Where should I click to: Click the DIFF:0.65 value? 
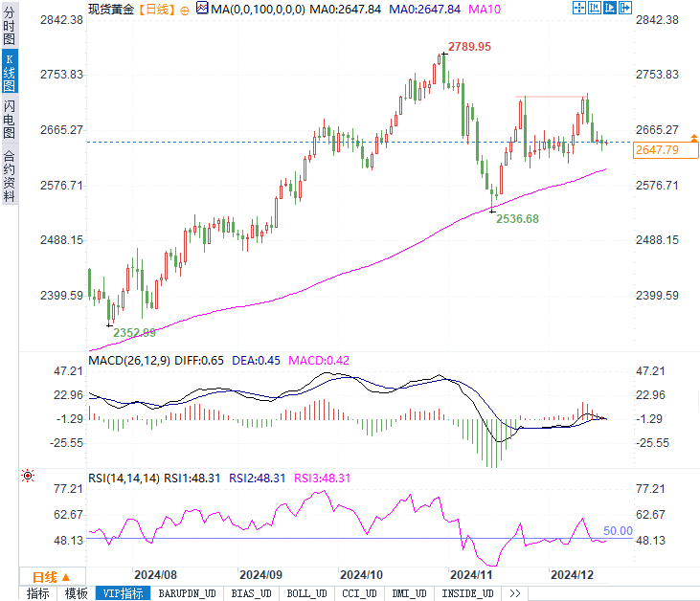point(199,360)
